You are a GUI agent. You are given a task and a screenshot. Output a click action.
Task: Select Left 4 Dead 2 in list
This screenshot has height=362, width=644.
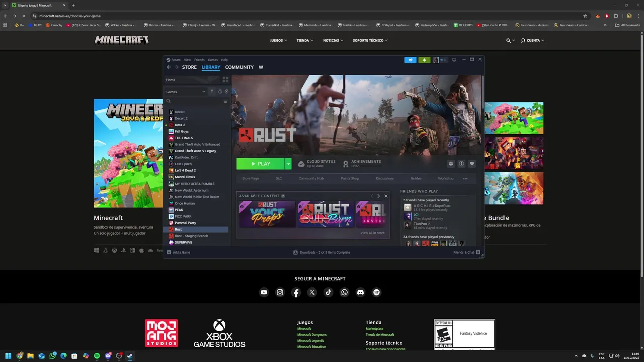tap(185, 170)
